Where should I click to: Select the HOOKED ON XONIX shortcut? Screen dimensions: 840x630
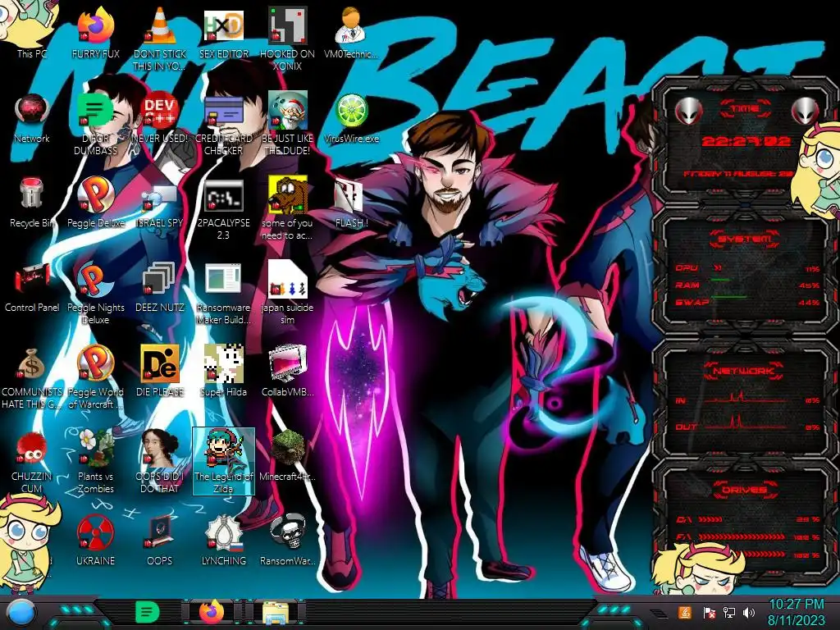tap(287, 39)
